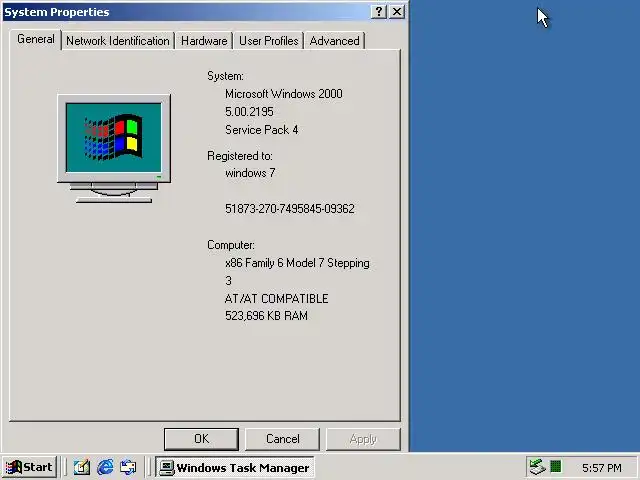Click the green CPU usage tray icon
Image resolution: width=640 pixels, height=480 pixels.
556,466
